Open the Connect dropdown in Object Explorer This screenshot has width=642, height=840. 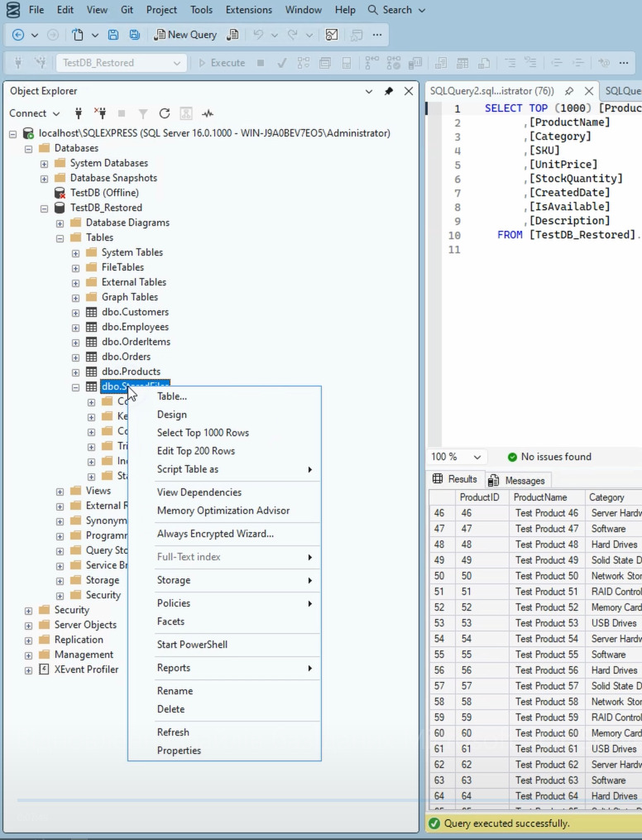point(34,113)
